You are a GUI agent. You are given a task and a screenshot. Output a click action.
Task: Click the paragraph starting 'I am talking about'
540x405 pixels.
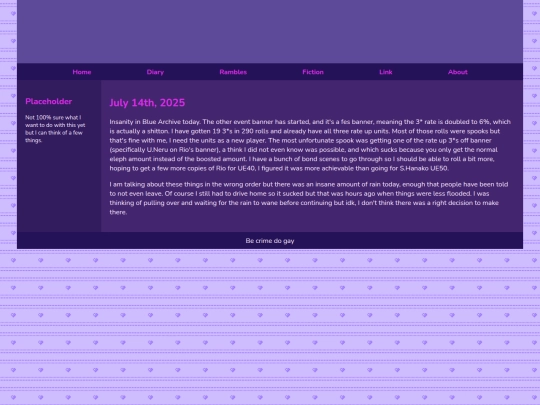coord(309,198)
